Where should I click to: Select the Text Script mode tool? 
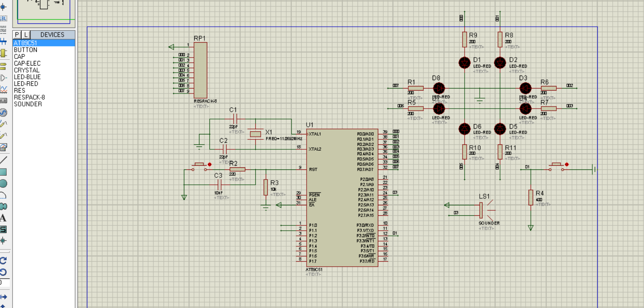click(3, 30)
